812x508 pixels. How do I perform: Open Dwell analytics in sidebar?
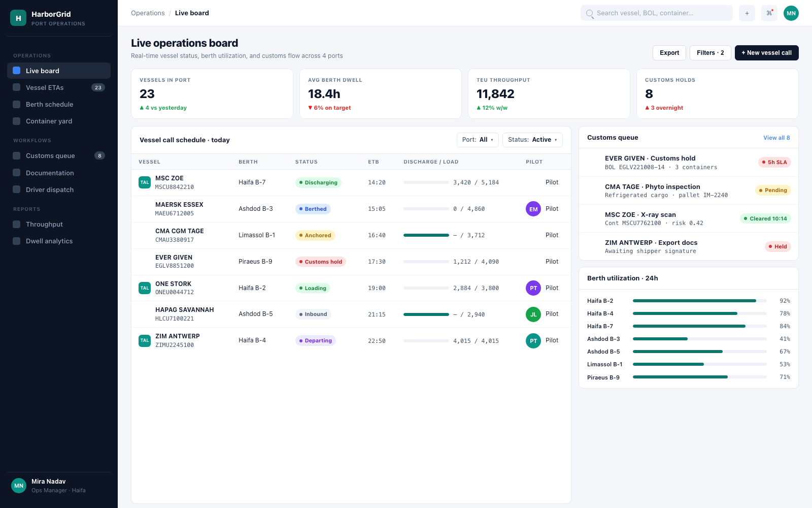[x=59, y=241]
